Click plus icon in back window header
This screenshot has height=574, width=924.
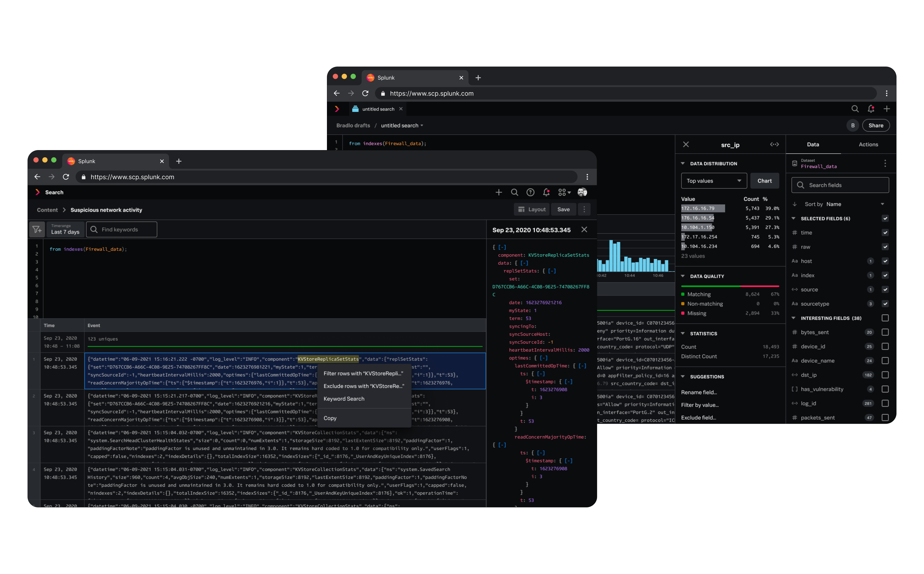[887, 109]
